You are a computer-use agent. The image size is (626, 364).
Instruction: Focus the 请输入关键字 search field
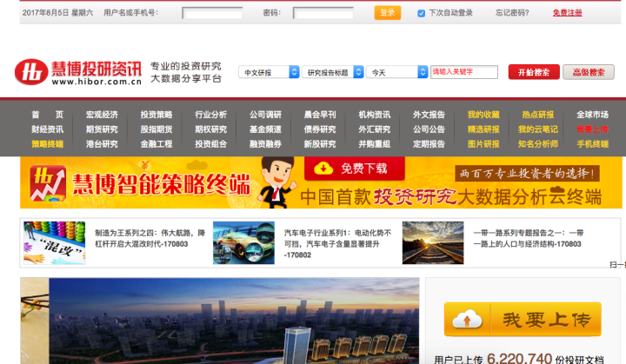(x=464, y=72)
